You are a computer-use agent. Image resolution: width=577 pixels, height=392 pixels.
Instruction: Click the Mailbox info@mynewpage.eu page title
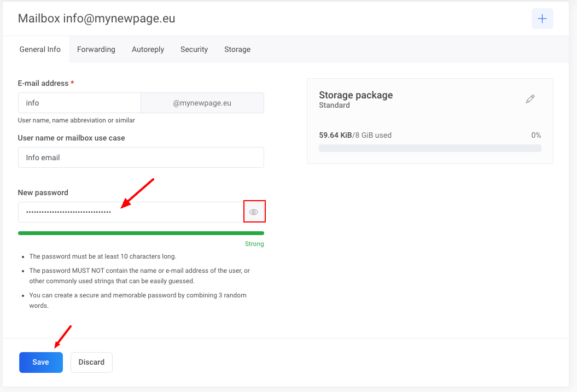pyautogui.click(x=96, y=19)
